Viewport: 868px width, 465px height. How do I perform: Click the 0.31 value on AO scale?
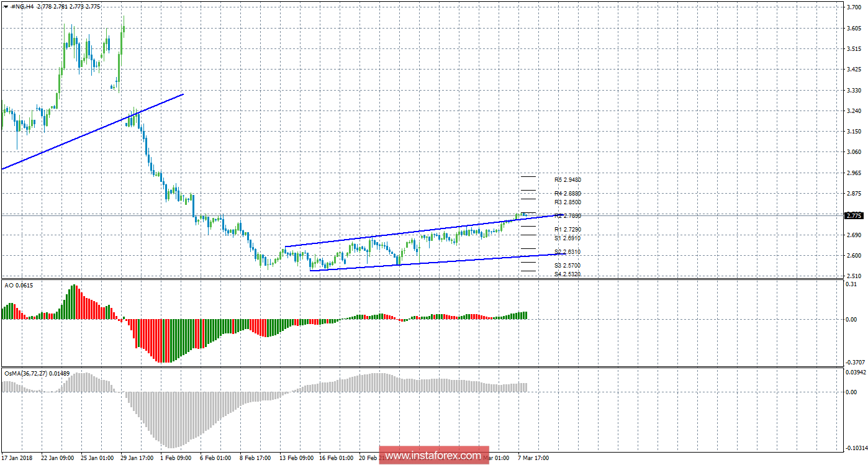tap(851, 284)
